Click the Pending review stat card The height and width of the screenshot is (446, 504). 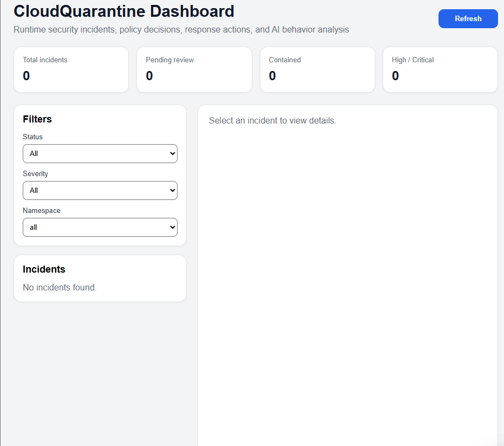click(x=194, y=69)
